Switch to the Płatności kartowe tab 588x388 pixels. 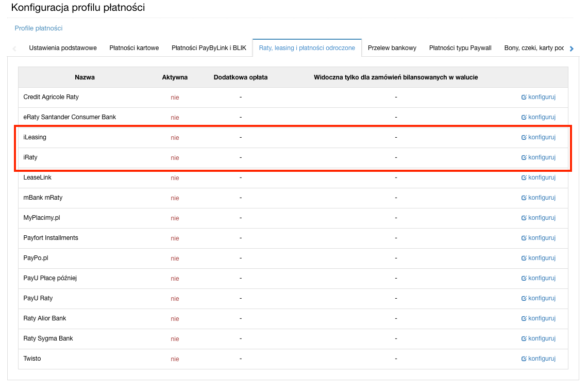(x=134, y=48)
